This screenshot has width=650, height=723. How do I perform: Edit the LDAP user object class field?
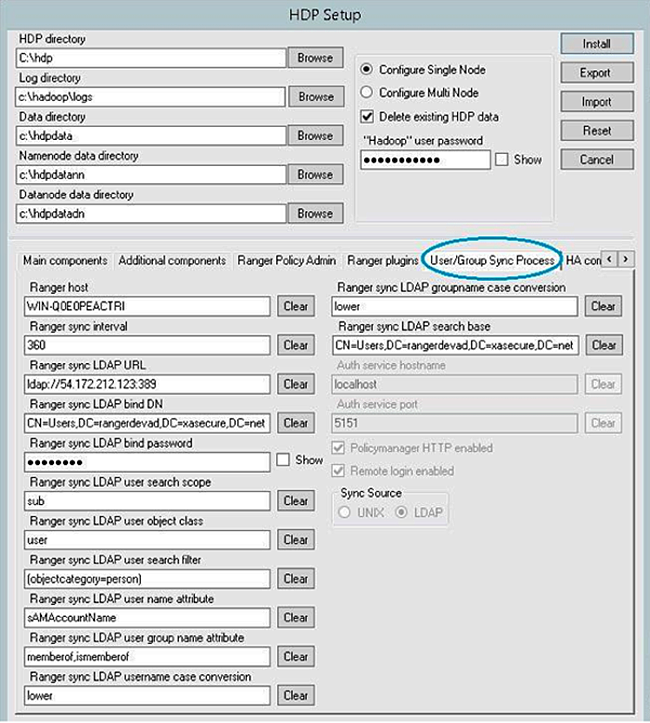(147, 540)
